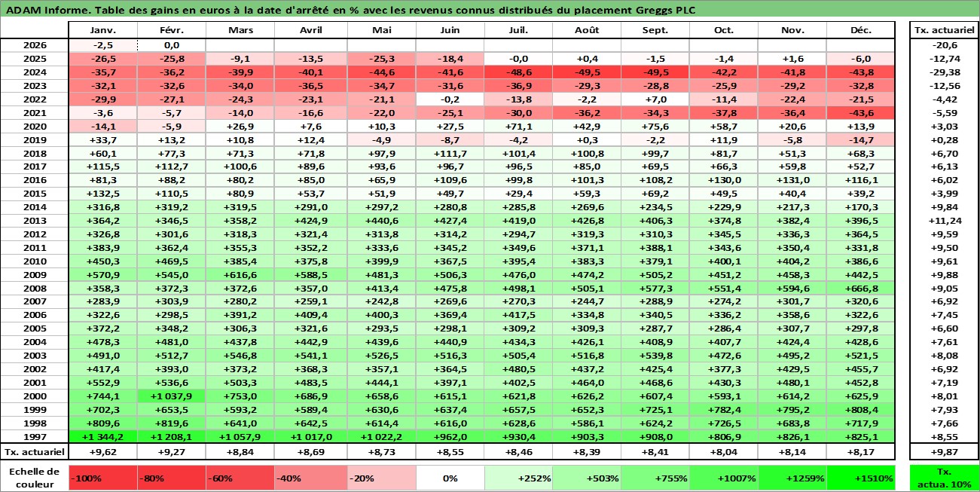Select cell '+546,8' in March 2003
The image size is (980, 492).
click(240, 356)
